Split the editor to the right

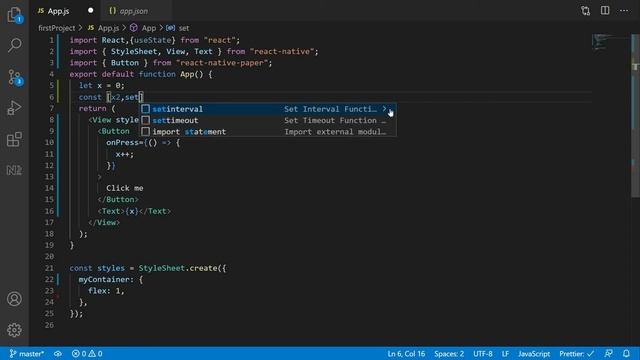(605, 11)
